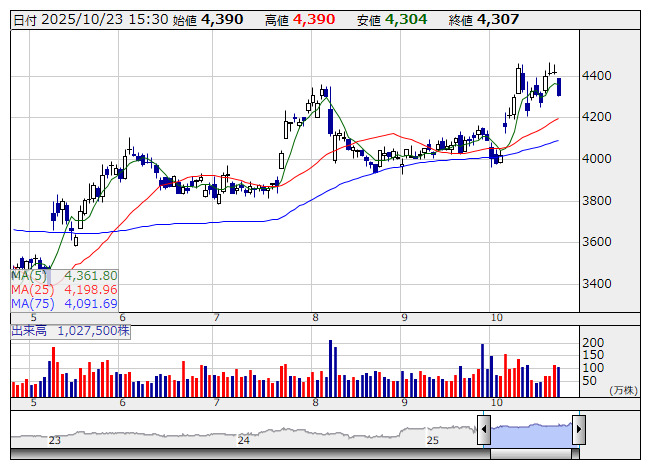
Task: Click the 4200 price axis label
Action: point(597,117)
